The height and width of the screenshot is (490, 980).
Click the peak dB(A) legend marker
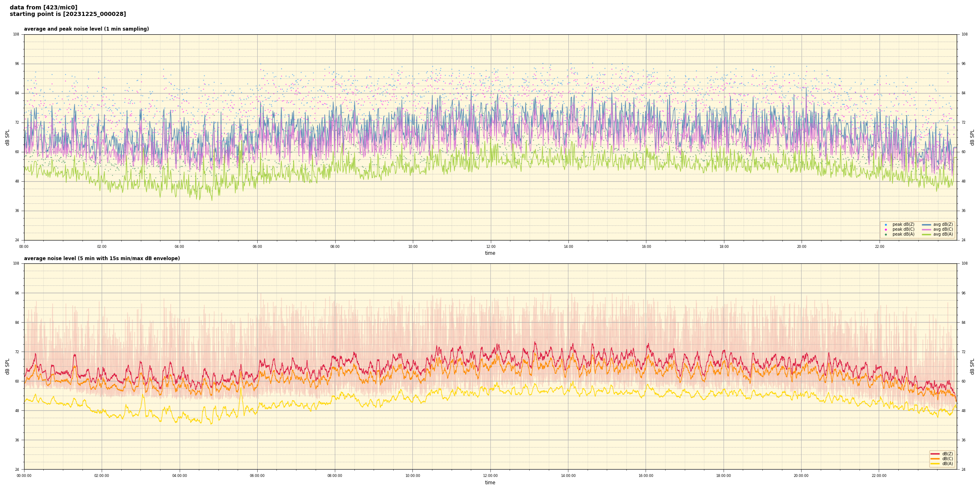(886, 234)
